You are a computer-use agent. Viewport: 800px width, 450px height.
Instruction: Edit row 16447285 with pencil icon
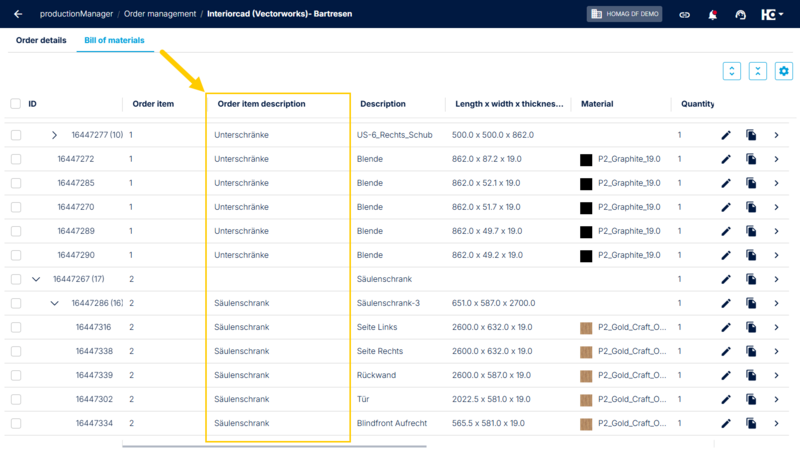tap(726, 183)
